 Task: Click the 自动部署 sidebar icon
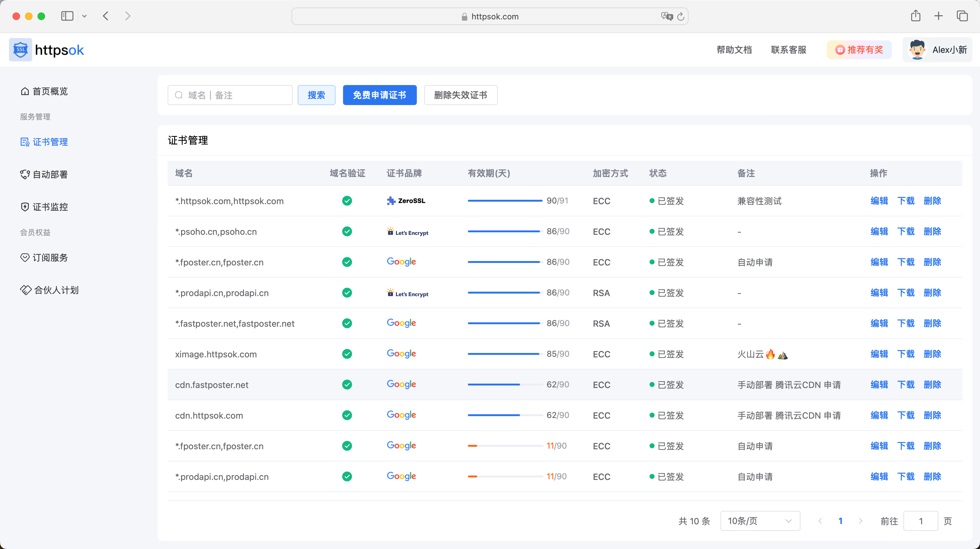(x=22, y=174)
